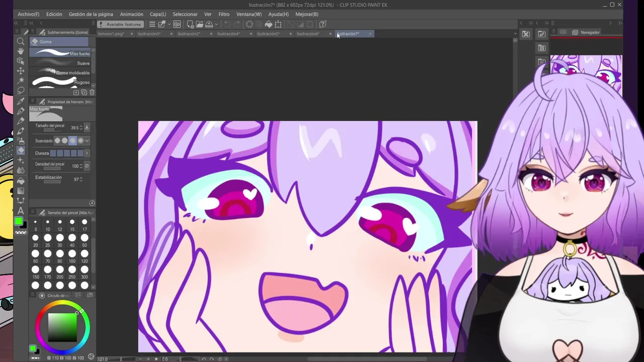Open the help question mark icon

pos(323,24)
